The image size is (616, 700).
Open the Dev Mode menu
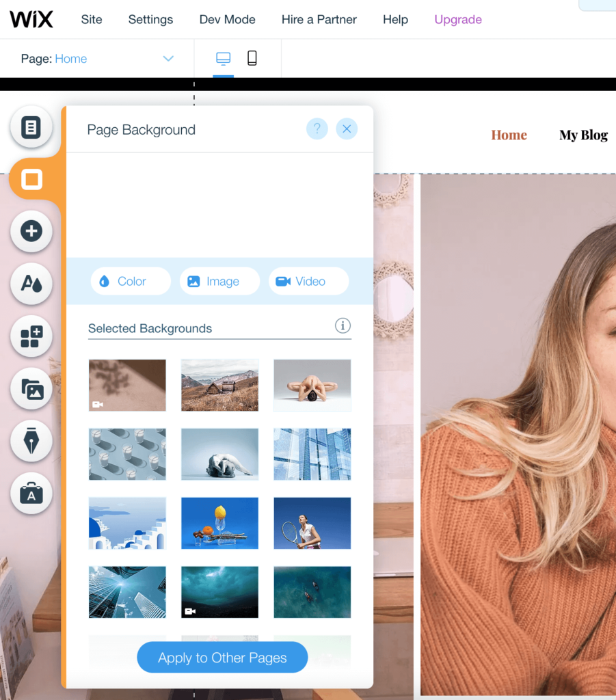click(x=227, y=20)
